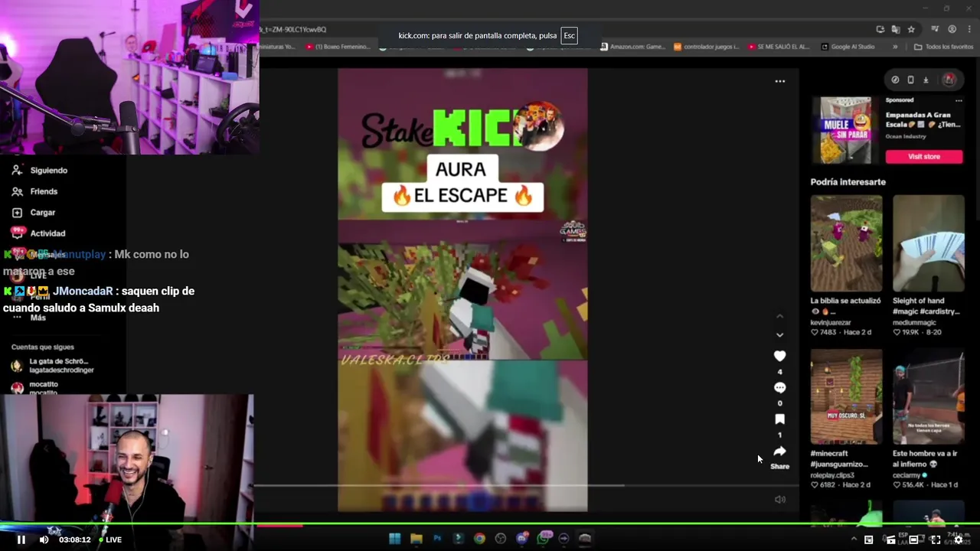Screen dimensions: 980x551
Task: Open Todos los favoritos folder
Action: [943, 47]
